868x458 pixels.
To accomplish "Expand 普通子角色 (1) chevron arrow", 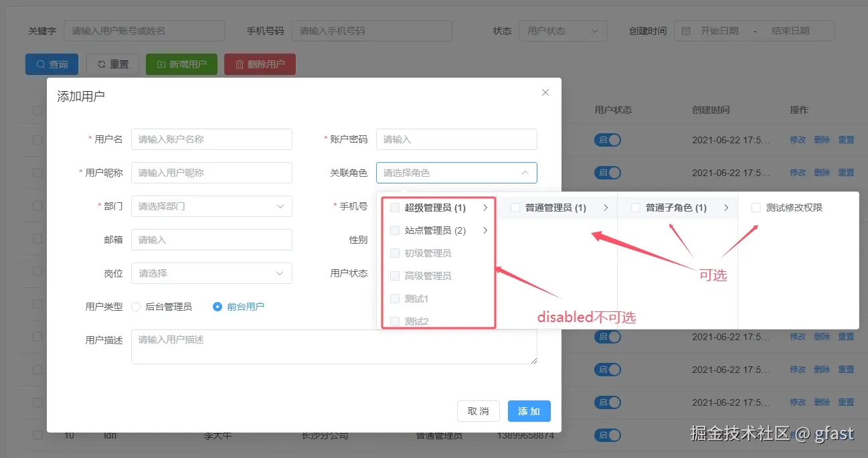I will 726,208.
